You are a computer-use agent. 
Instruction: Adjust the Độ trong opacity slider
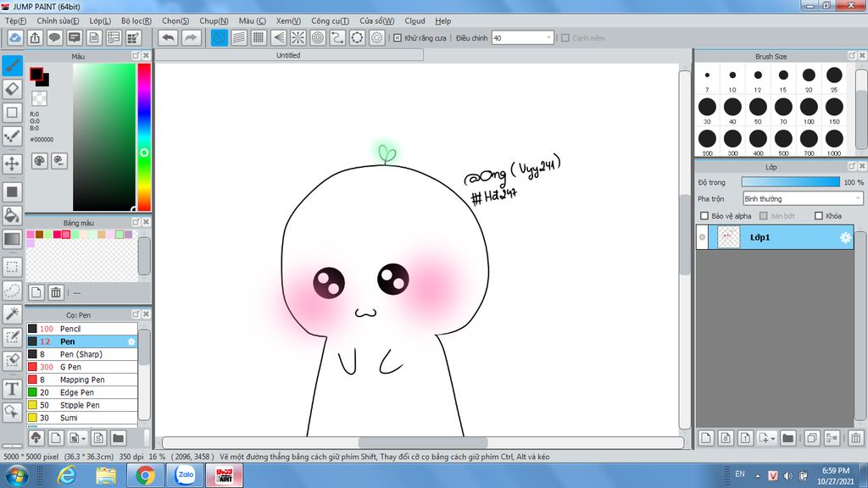pyautogui.click(x=791, y=182)
